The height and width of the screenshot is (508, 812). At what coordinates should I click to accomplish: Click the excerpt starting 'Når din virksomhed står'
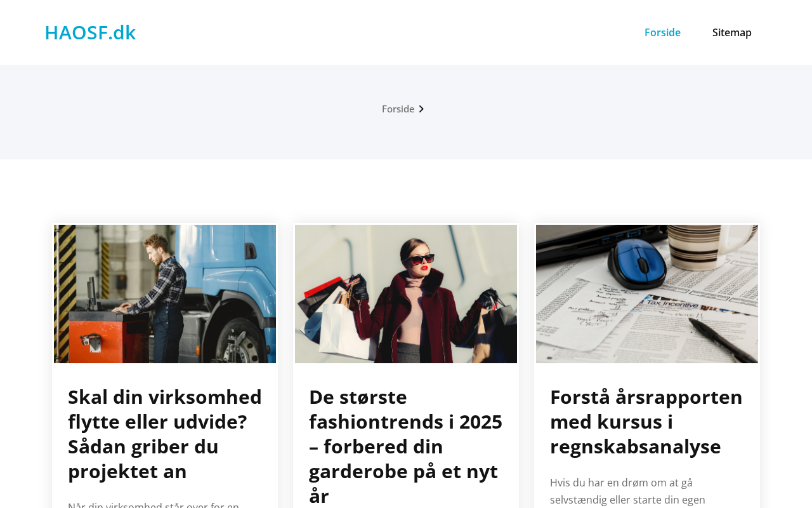click(x=154, y=505)
